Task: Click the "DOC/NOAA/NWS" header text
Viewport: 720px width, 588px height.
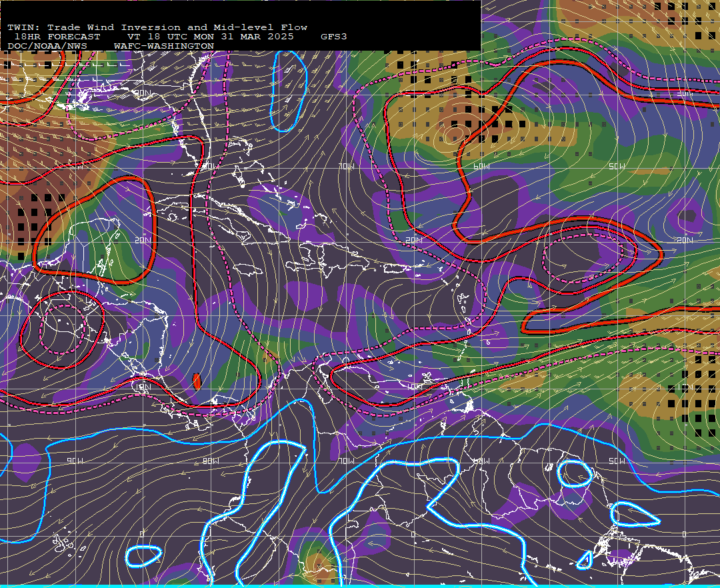Action: 47,47
